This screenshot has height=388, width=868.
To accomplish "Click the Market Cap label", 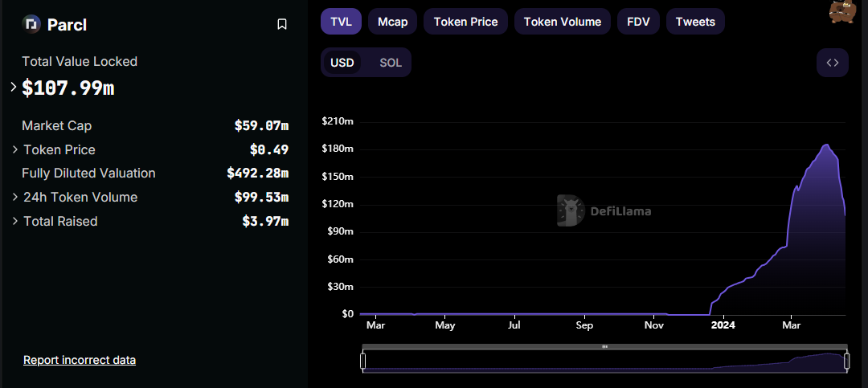I will pyautogui.click(x=56, y=125).
